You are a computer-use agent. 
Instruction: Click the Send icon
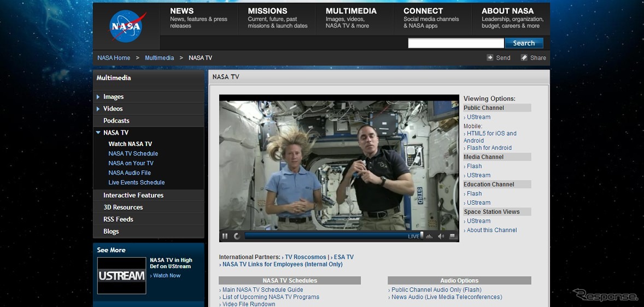click(x=490, y=57)
